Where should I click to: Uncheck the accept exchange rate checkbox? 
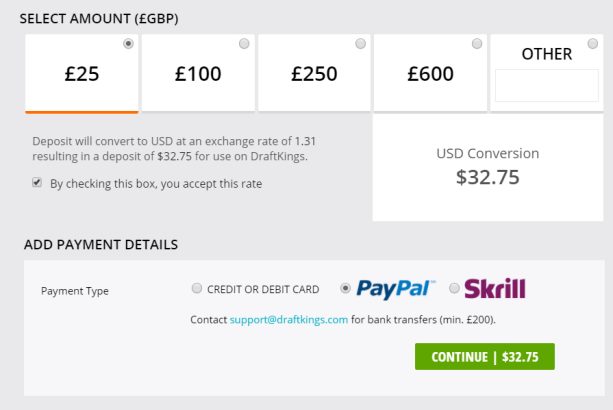[x=37, y=183]
